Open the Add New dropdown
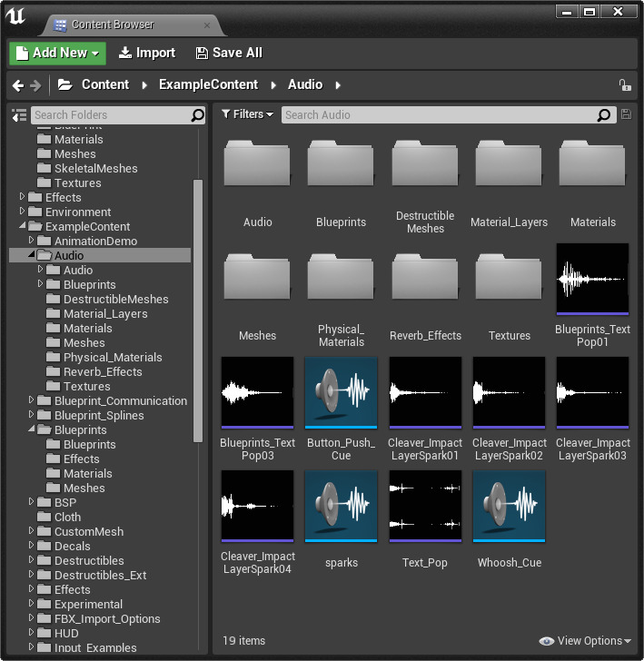 [57, 53]
